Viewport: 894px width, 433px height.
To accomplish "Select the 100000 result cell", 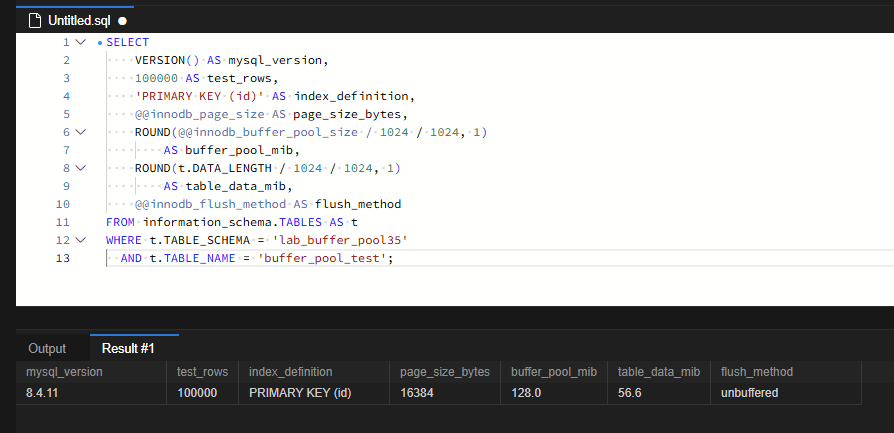I will (x=202, y=393).
